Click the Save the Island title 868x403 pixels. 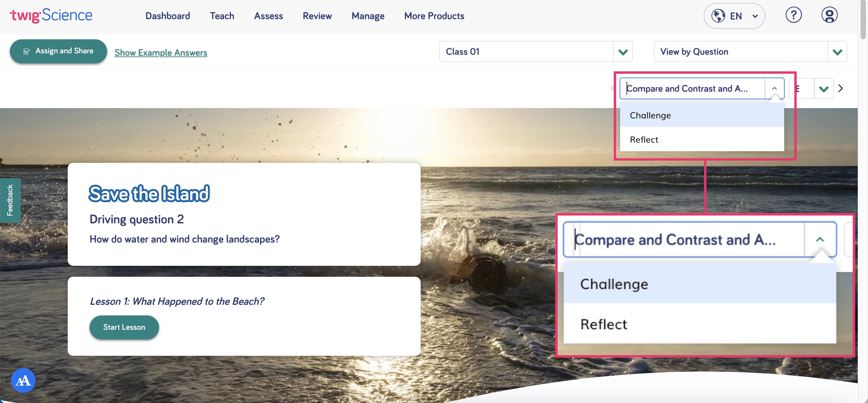(149, 194)
